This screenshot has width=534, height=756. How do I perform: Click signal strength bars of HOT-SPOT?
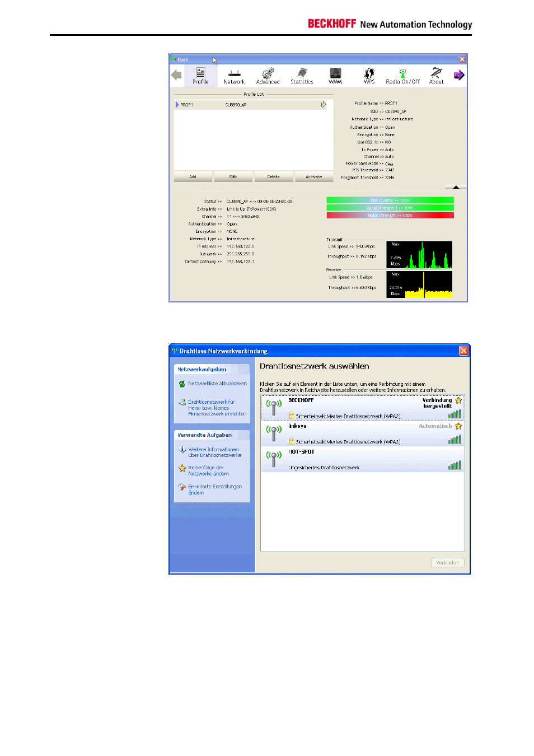click(455, 465)
